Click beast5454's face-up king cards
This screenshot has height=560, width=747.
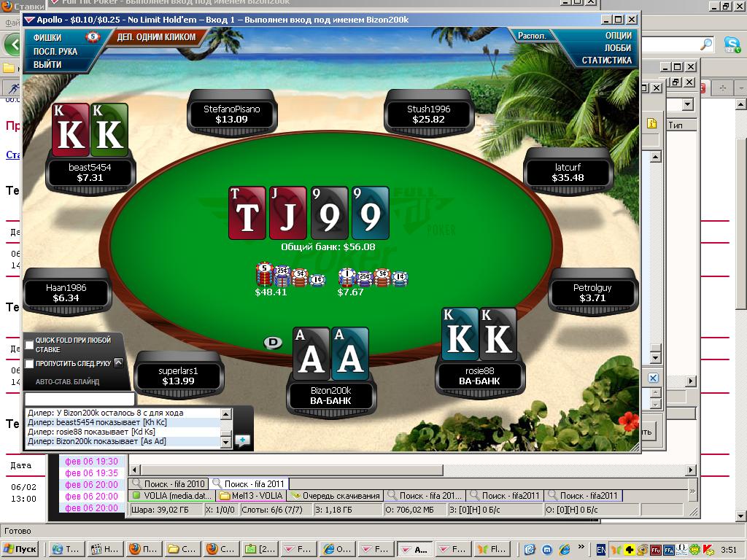pyautogui.click(x=90, y=130)
